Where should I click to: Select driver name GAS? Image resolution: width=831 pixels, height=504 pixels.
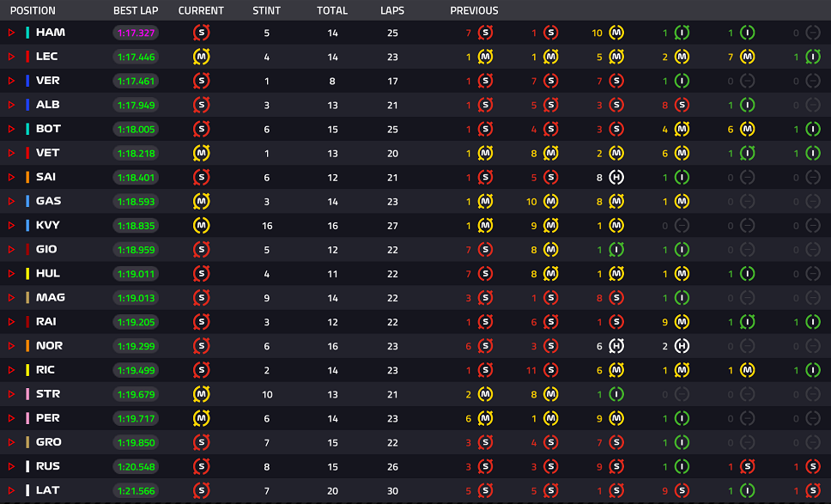click(x=48, y=201)
